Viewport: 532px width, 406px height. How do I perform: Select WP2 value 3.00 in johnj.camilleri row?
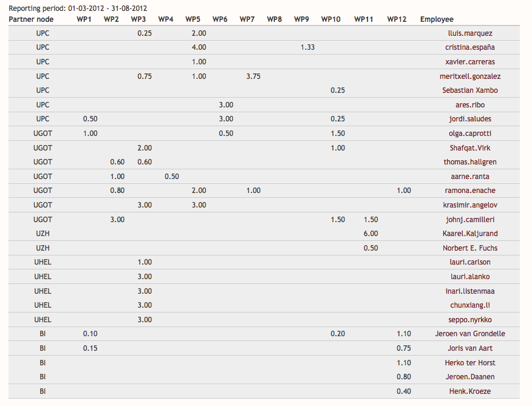117,220
